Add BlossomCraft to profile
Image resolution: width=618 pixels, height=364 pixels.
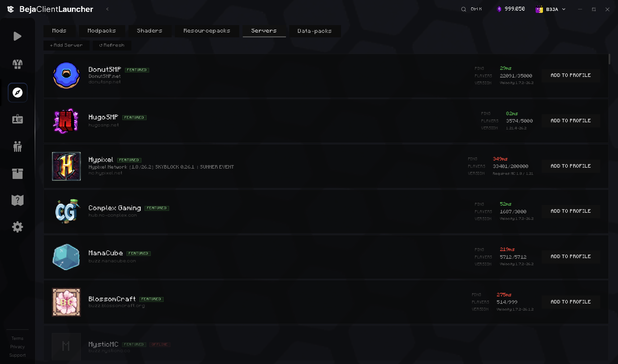[571, 302]
